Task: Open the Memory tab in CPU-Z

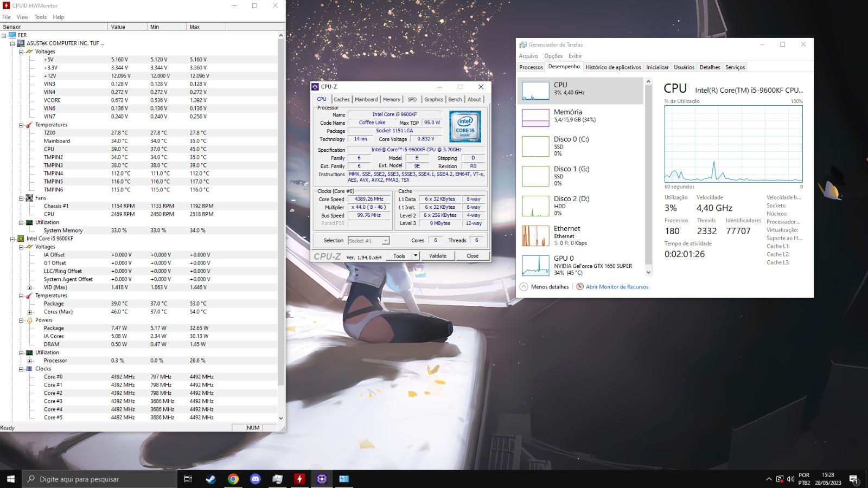Action: click(392, 99)
